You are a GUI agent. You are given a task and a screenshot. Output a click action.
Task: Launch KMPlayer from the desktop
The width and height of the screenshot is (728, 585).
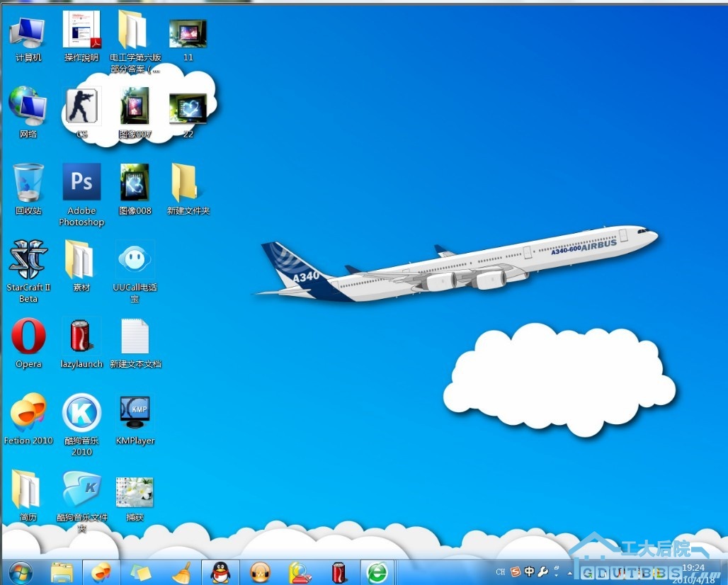coord(135,413)
